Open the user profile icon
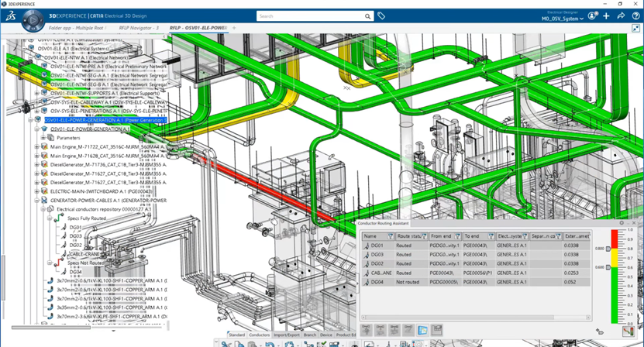Screen dimensions: 644x347 pos(592,15)
